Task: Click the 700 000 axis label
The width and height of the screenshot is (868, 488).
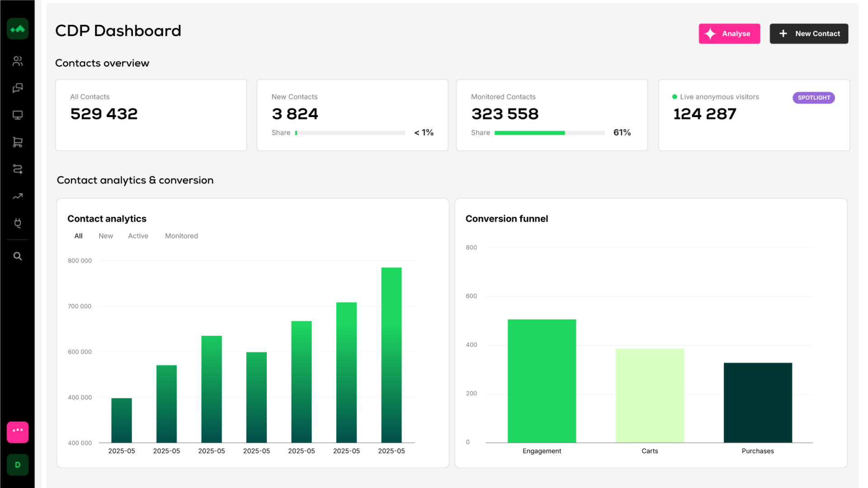Action: point(80,306)
